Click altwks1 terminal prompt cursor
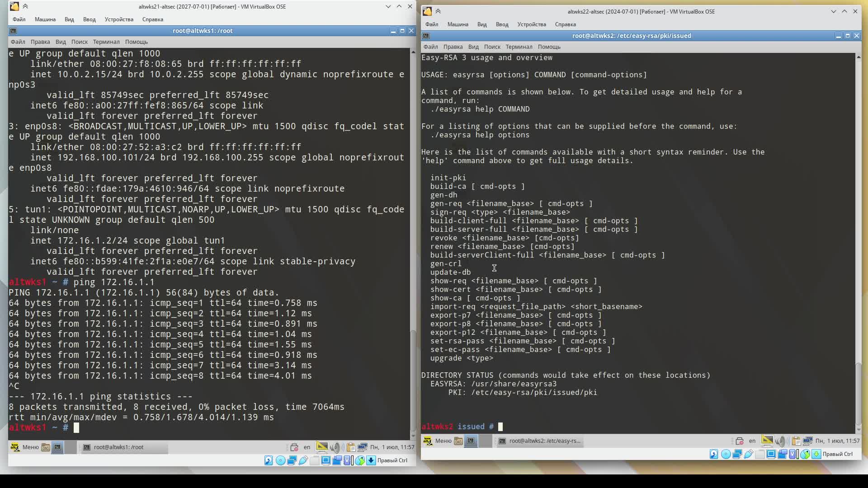Image resolution: width=868 pixels, height=488 pixels. tap(76, 427)
